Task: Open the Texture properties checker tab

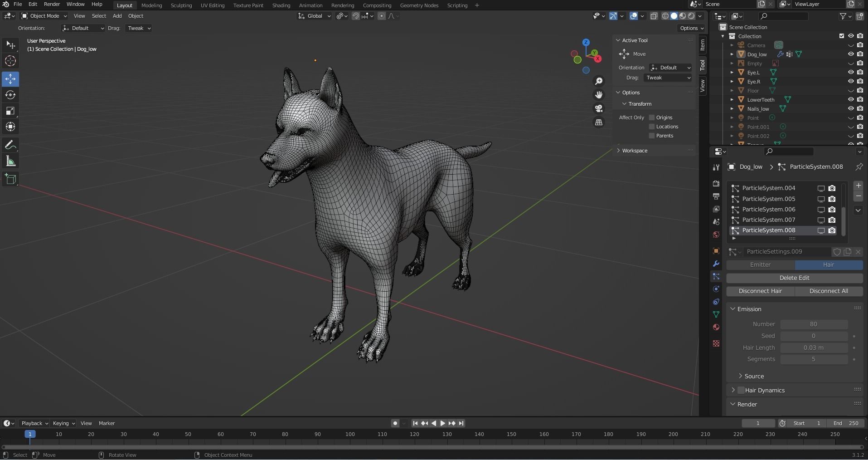Action: (716, 343)
